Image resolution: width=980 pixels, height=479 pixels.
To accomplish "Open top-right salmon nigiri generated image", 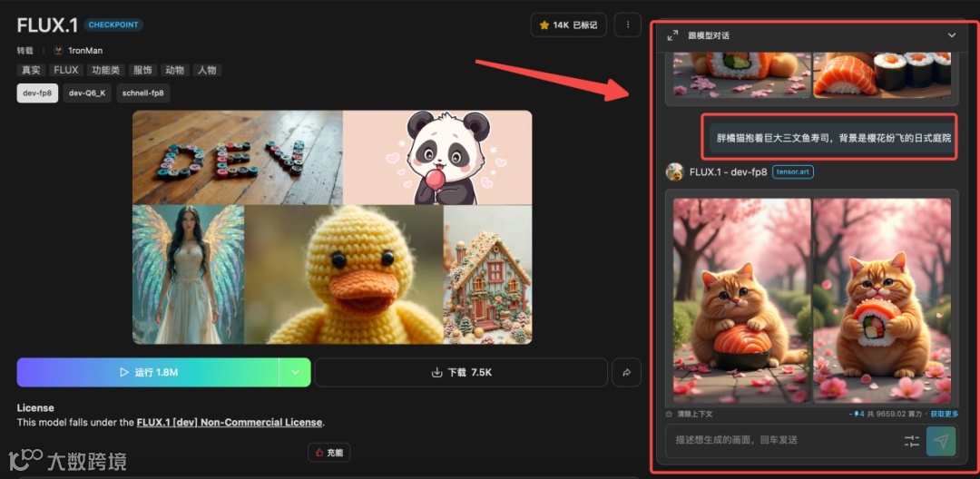I will coord(882,75).
